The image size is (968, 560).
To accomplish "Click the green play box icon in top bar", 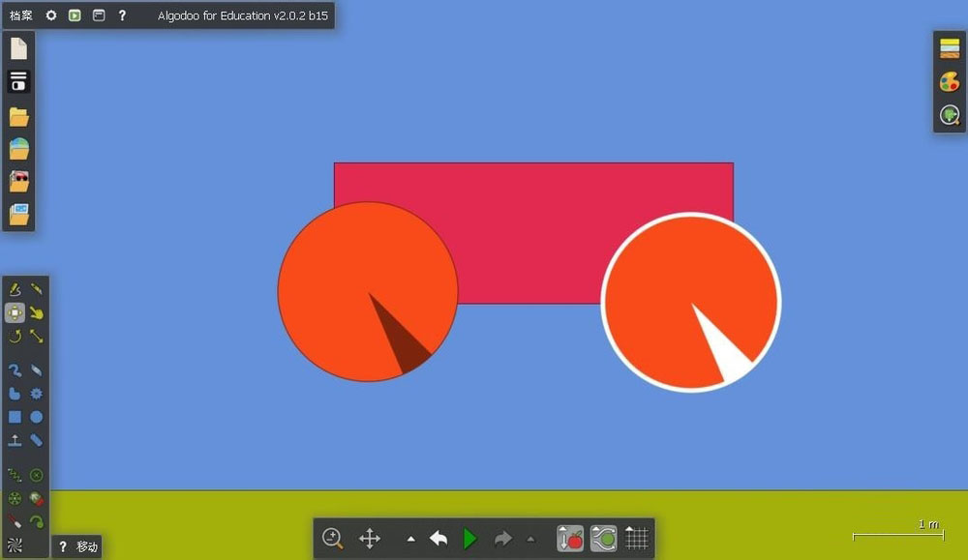I will [x=75, y=15].
